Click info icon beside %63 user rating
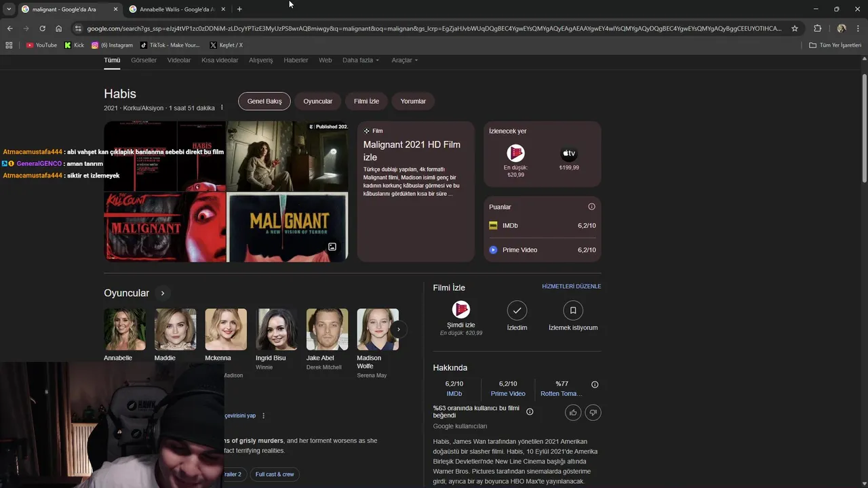Viewport: 868px width, 488px height. coord(530,411)
